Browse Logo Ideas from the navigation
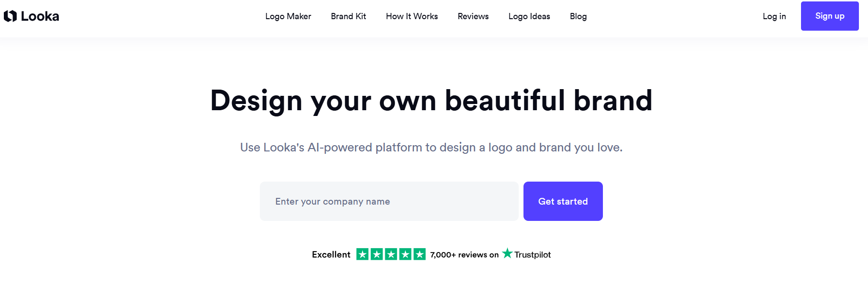 pos(529,16)
